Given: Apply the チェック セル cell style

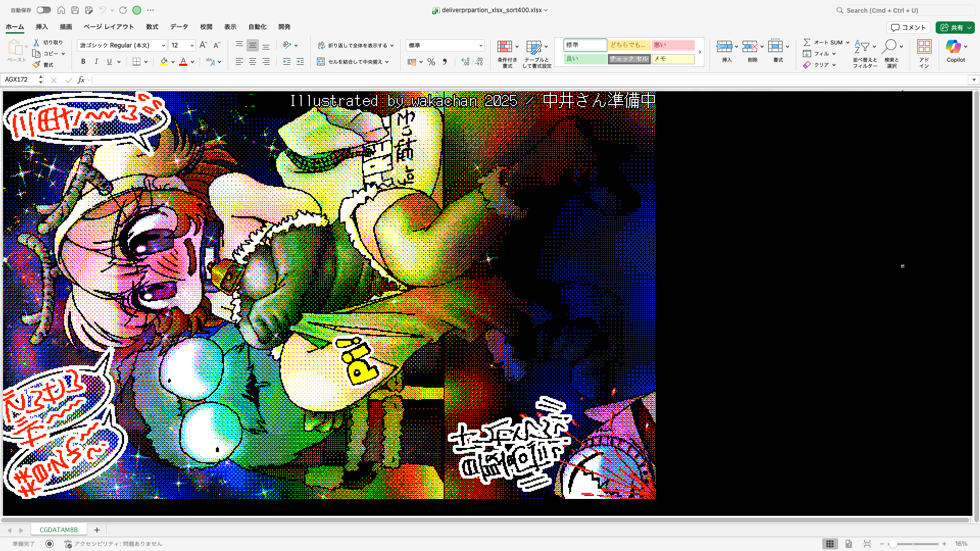Looking at the screenshot, I should (629, 59).
